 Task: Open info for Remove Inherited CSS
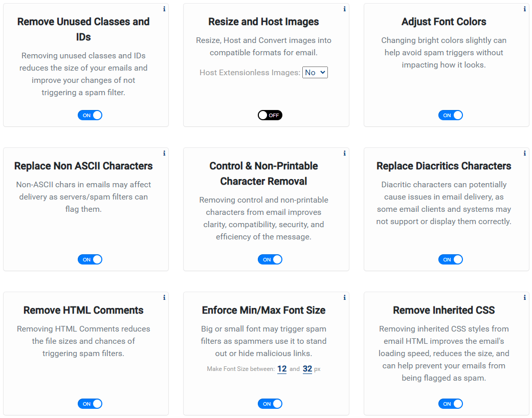(524, 297)
